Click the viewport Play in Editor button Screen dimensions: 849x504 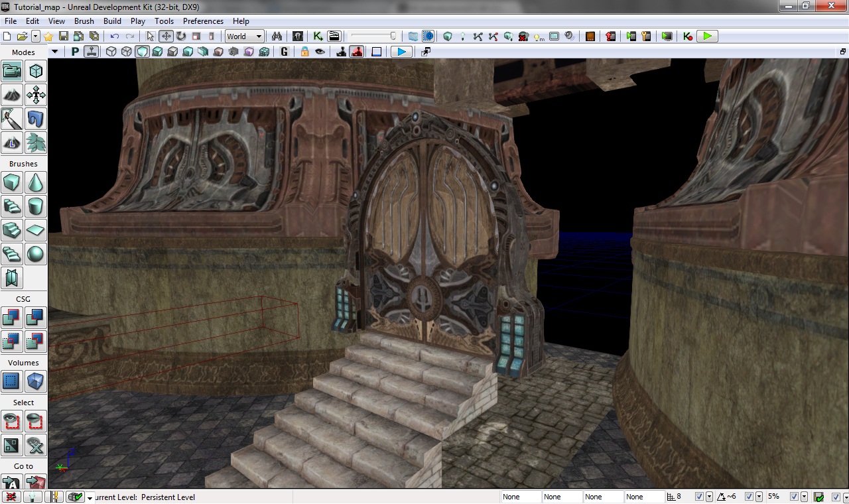401,52
